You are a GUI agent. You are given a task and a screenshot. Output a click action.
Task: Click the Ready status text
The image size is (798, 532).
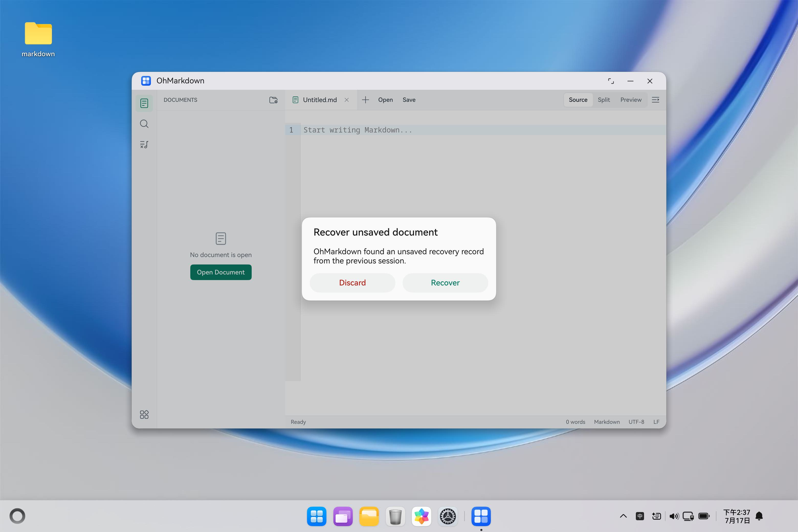(298, 422)
